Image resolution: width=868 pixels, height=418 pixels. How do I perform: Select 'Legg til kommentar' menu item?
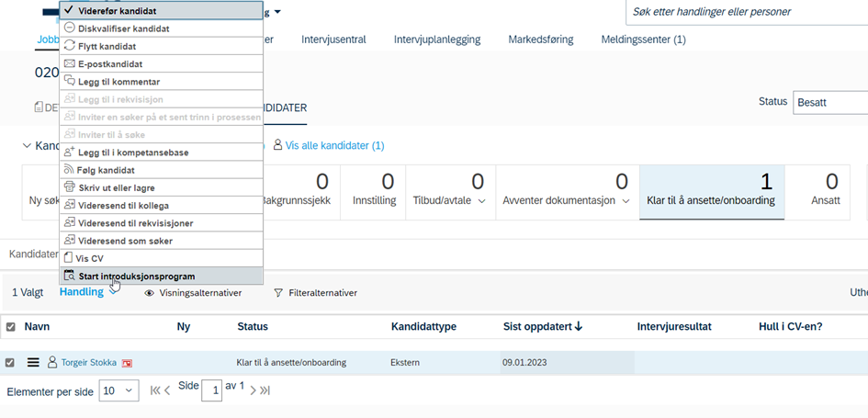tap(161, 82)
